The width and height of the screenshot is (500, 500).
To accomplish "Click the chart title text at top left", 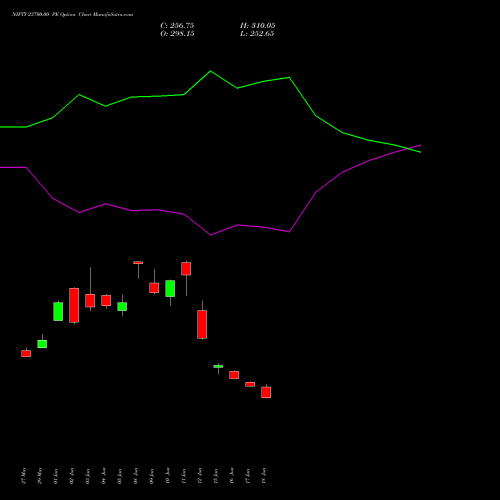I will pyautogui.click(x=72, y=15).
